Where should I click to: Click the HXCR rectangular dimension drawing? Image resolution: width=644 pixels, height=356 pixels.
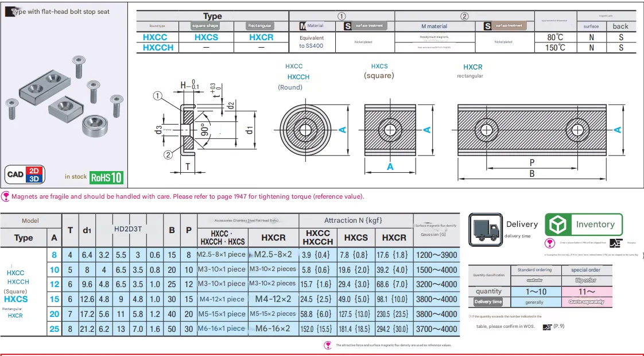click(x=532, y=129)
